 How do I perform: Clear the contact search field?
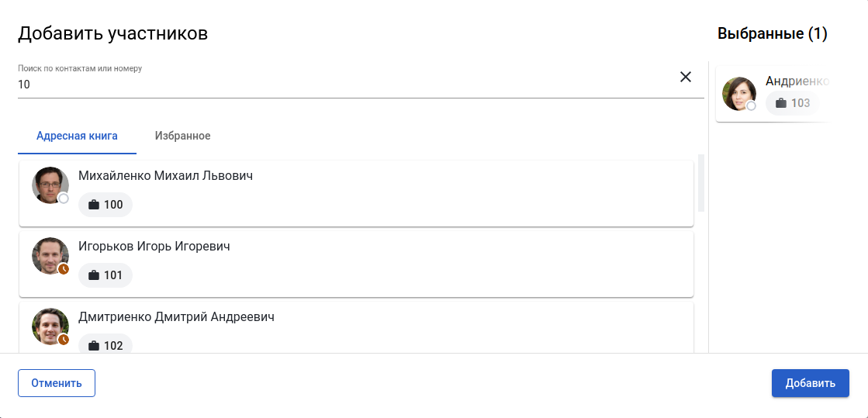[686, 77]
